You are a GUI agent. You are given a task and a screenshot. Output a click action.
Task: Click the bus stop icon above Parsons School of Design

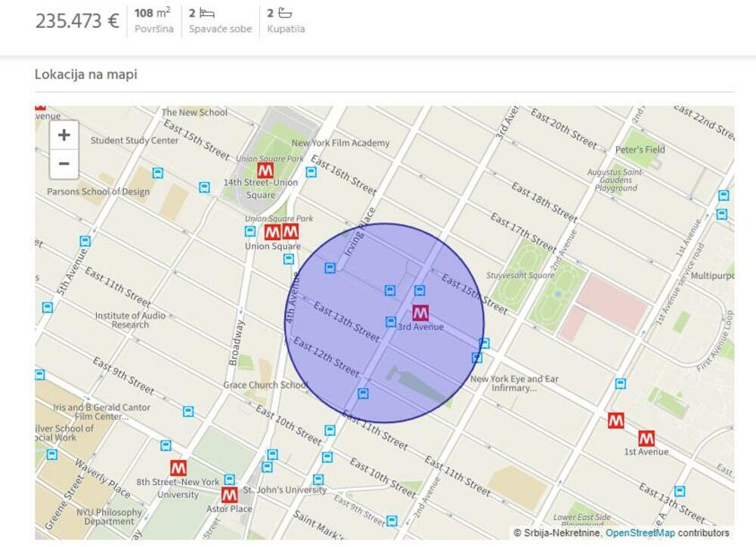tap(157, 173)
